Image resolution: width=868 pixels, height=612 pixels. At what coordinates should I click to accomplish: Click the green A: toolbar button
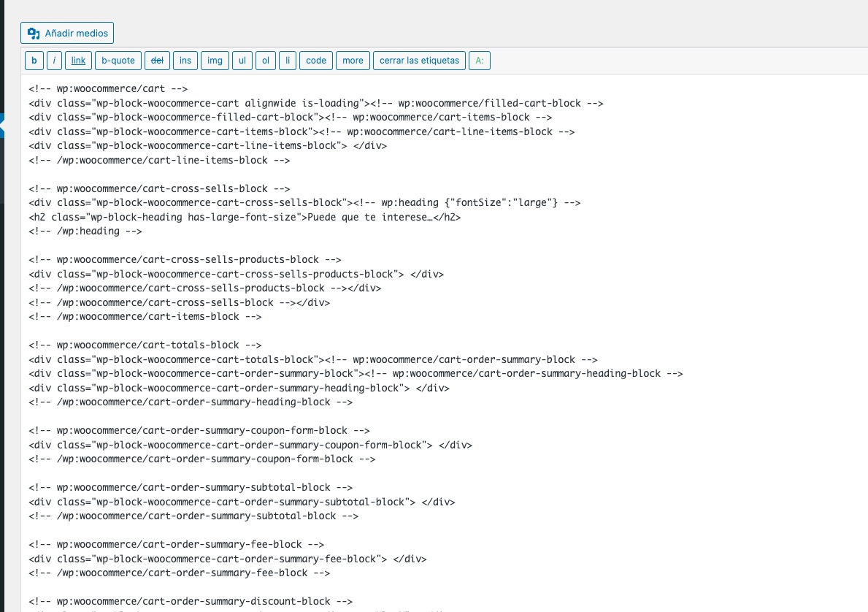(x=480, y=61)
